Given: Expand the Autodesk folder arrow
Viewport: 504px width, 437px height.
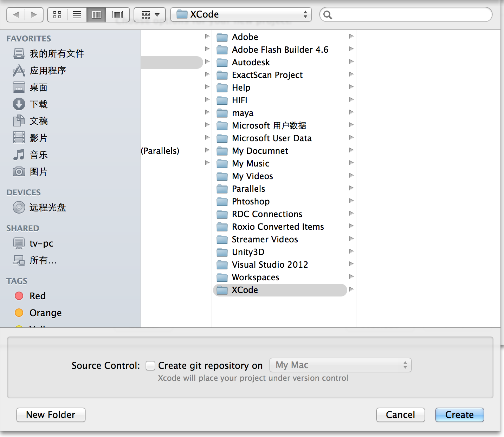Looking at the screenshot, I should [351, 61].
